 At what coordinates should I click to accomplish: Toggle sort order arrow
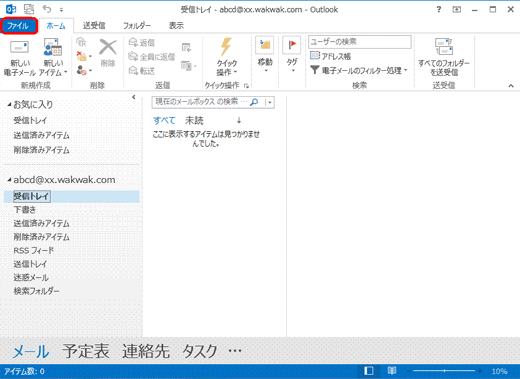click(239, 120)
